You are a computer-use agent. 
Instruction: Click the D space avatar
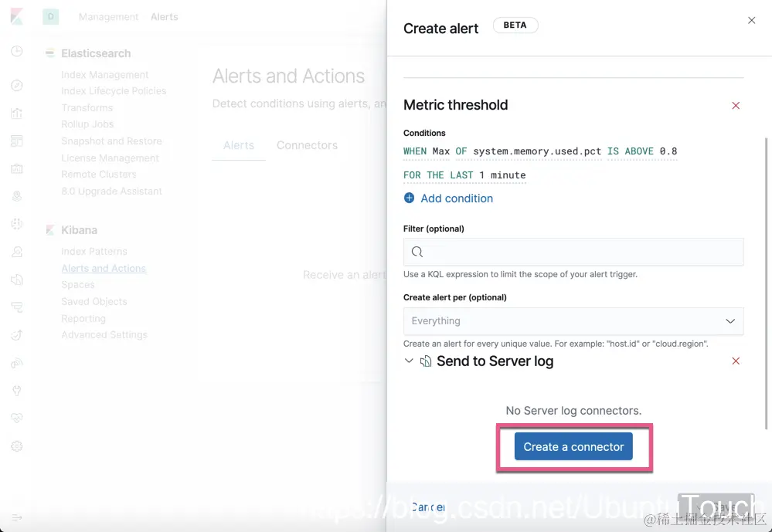tap(50, 16)
